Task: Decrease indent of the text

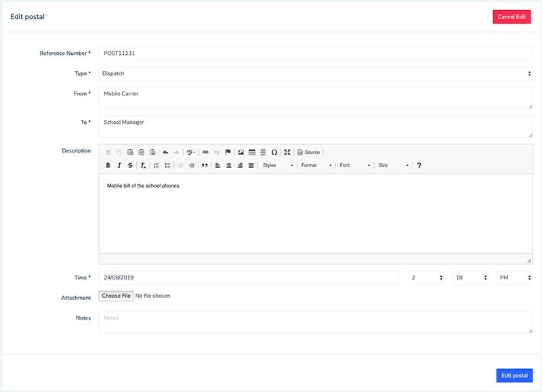Action: (180, 165)
